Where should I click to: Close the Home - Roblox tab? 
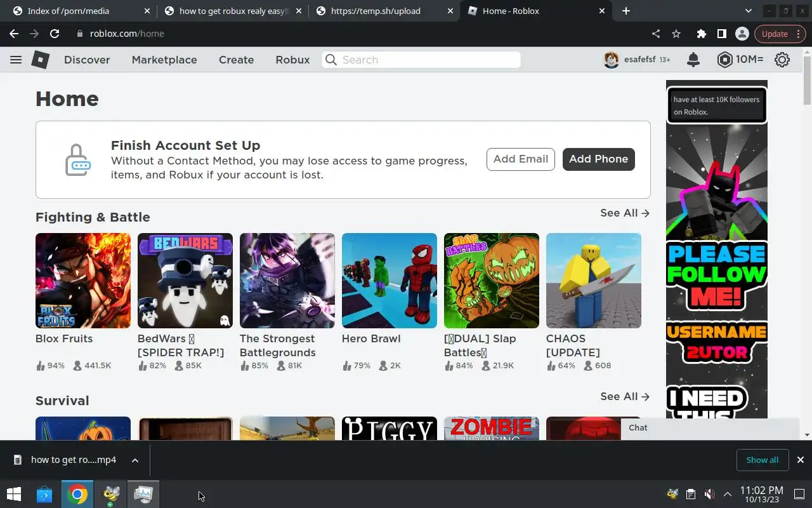tap(601, 11)
